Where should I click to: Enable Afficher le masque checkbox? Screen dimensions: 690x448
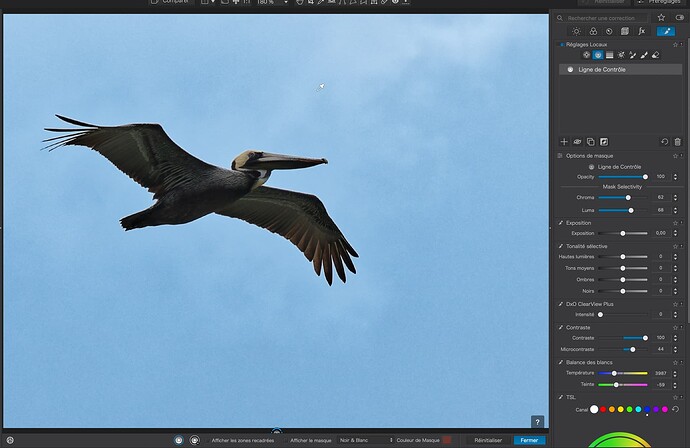coord(286,440)
